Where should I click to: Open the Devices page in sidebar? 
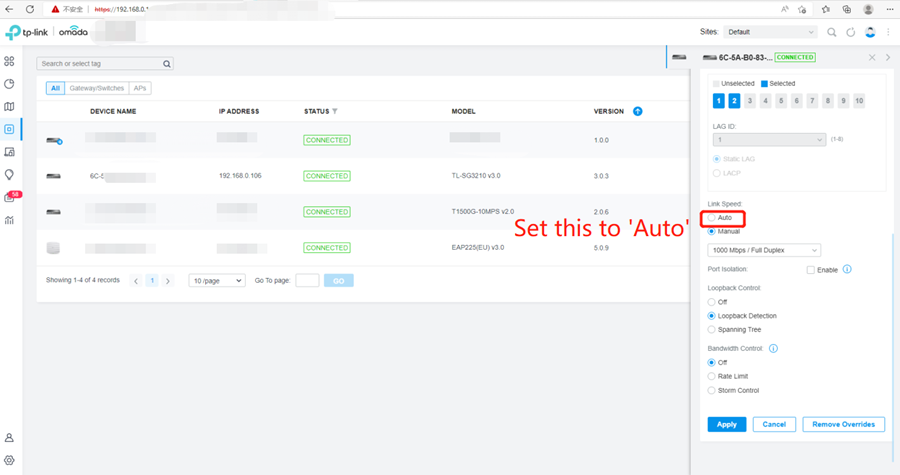(x=9, y=129)
